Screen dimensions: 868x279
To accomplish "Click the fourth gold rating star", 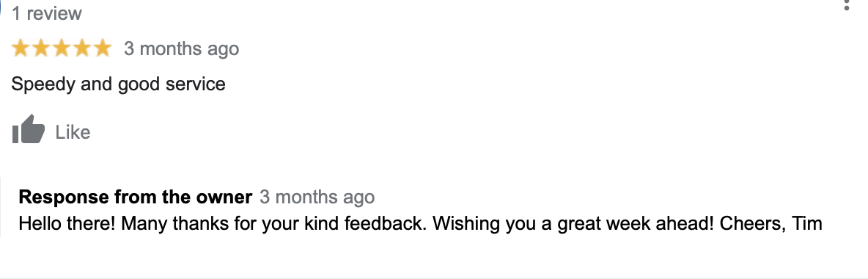I will click(x=82, y=48).
